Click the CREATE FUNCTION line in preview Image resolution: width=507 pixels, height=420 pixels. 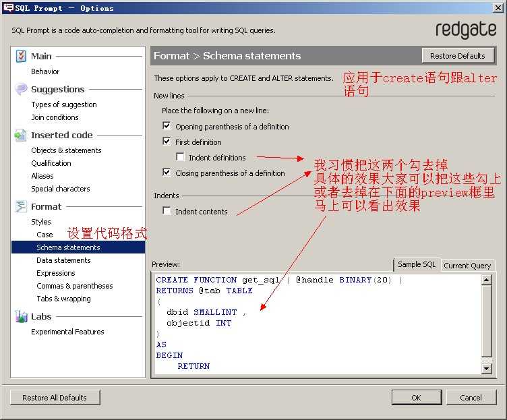point(279,280)
